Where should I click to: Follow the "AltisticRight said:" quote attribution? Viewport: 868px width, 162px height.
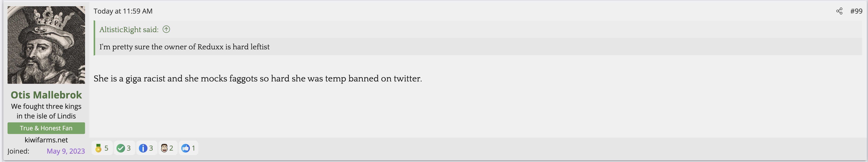129,30
